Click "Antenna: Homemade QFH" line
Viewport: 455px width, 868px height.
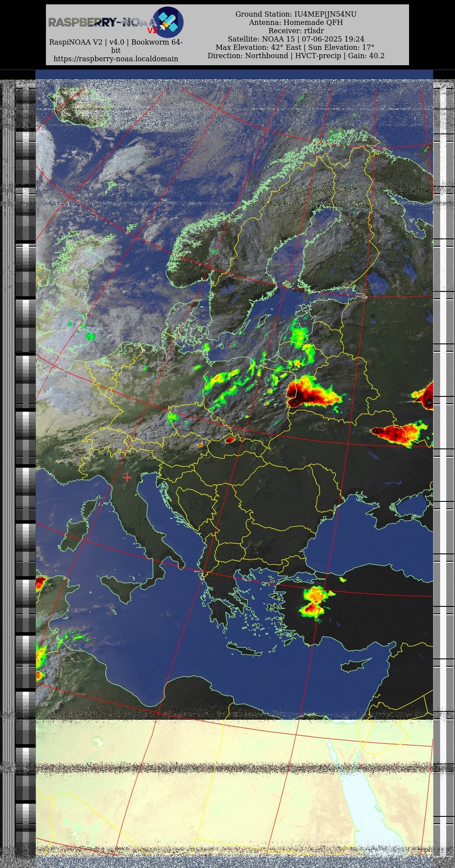pos(296,22)
